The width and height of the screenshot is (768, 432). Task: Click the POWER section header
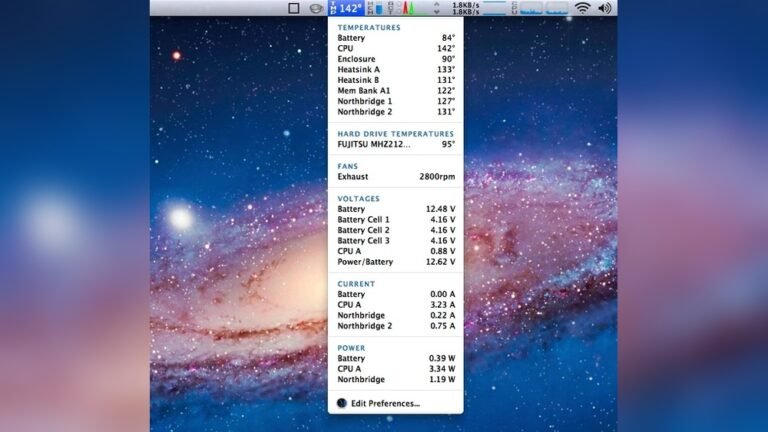[351, 348]
